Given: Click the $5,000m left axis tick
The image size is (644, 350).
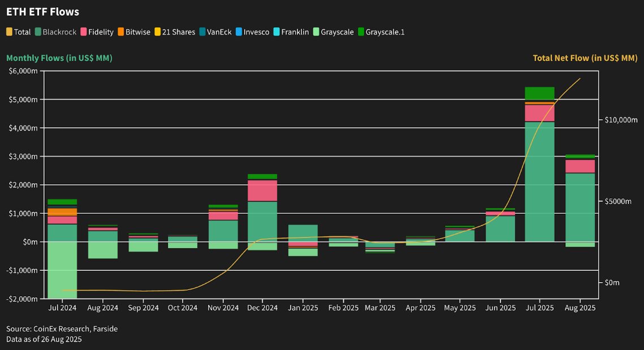Looking at the screenshot, I should pos(23,100).
